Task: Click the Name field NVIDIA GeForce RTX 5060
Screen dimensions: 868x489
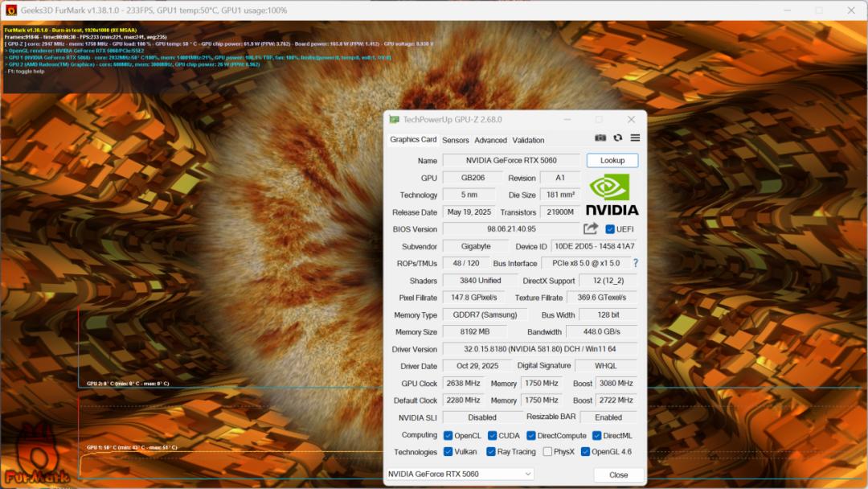Action: pyautogui.click(x=511, y=161)
